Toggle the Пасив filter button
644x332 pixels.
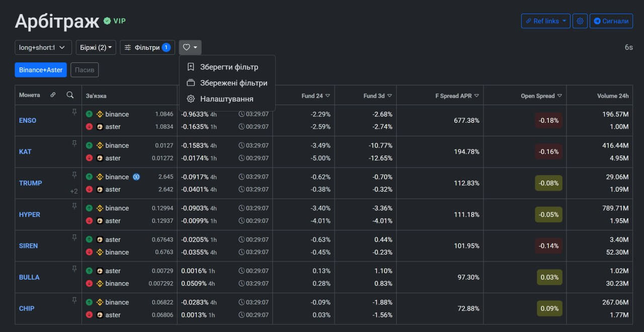click(x=85, y=70)
